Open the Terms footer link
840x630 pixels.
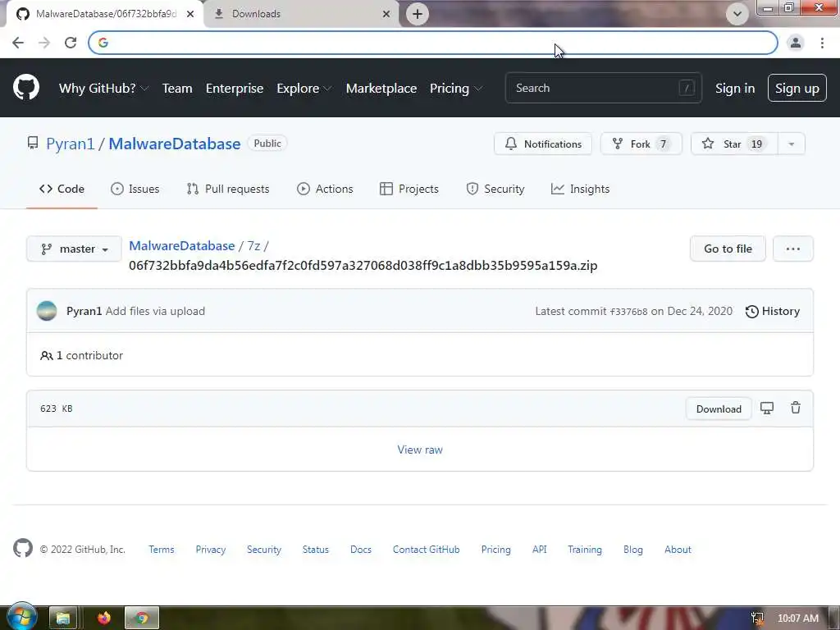tap(162, 550)
